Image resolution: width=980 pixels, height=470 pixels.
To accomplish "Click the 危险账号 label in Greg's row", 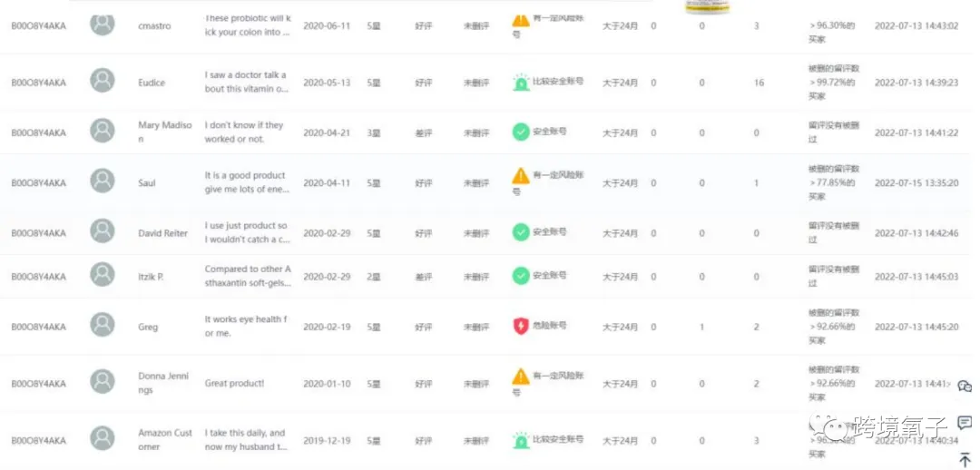I will point(550,325).
